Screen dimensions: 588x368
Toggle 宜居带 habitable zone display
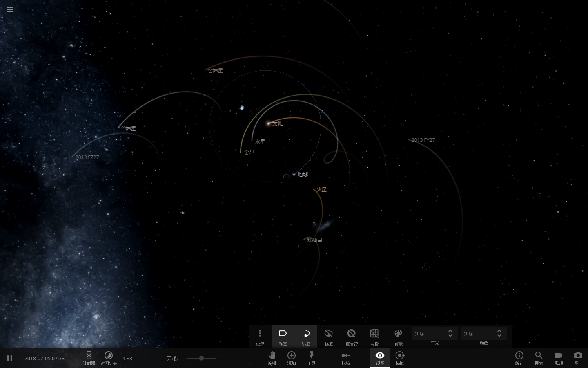pyautogui.click(x=352, y=337)
